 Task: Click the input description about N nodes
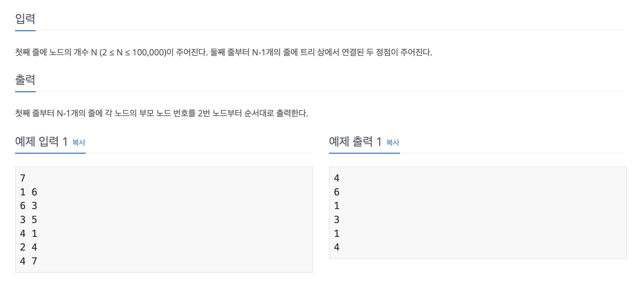coord(223,52)
